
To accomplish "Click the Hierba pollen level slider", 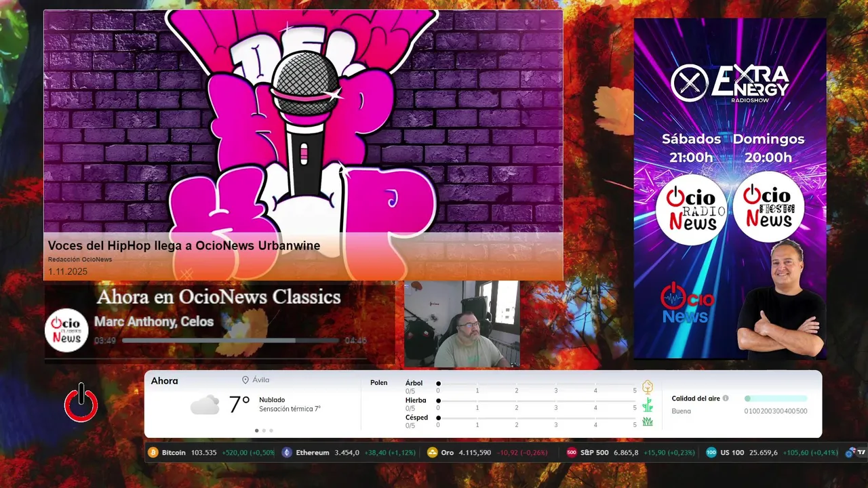I will click(536, 401).
